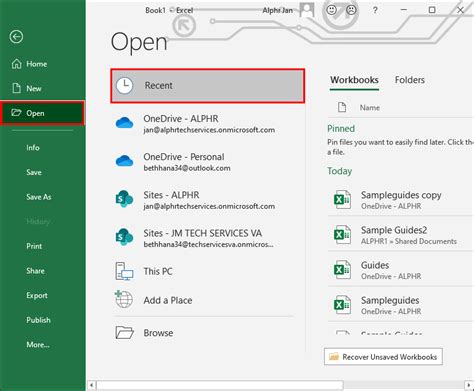Open Help with the question mark
Viewport: 474px width, 391px height.
pyautogui.click(x=375, y=10)
